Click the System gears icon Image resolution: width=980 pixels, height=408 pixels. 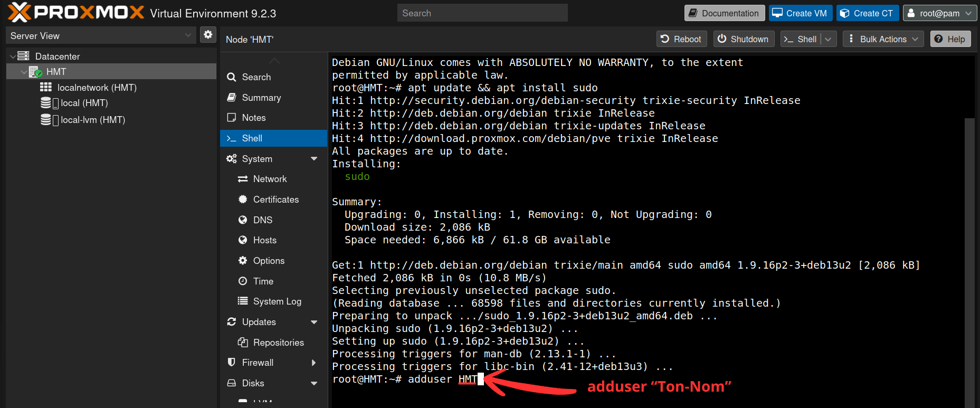click(231, 159)
